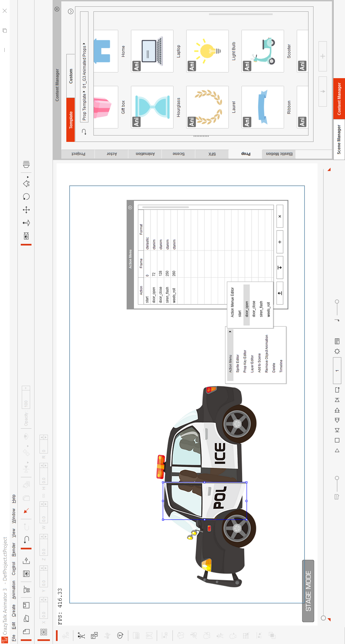This screenshot has height=644, width=345.
Task: Open Action Menue Editor from the submenu
Action: tap(232, 302)
